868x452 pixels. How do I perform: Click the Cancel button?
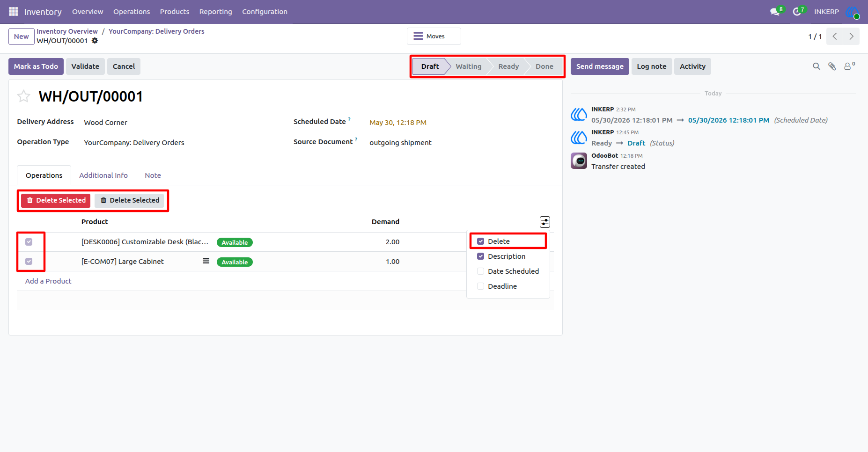point(124,66)
